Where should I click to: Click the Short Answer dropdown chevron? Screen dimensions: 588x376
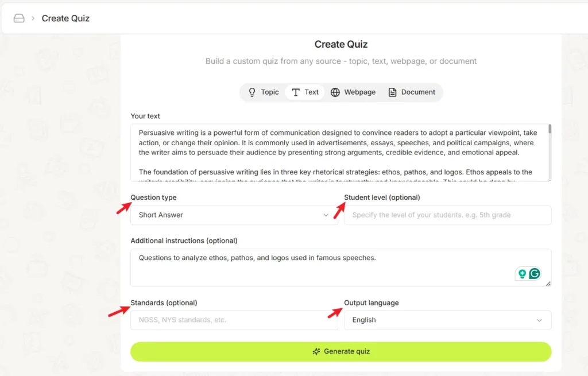point(326,215)
